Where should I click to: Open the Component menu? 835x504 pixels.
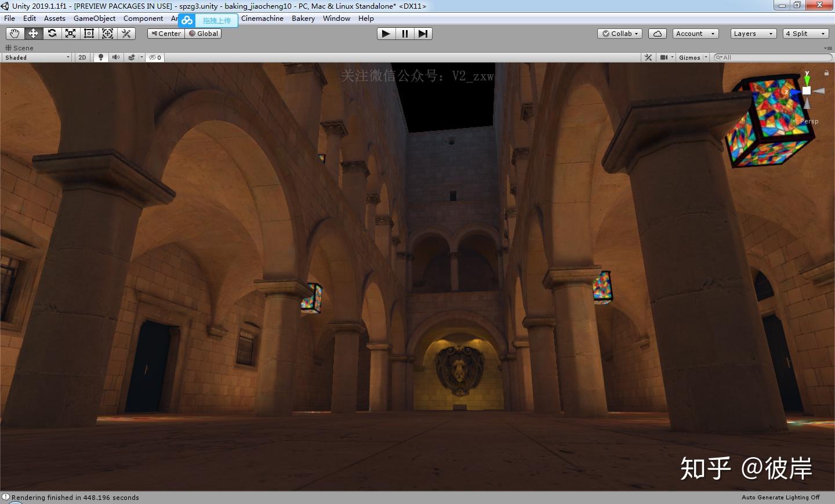point(143,19)
